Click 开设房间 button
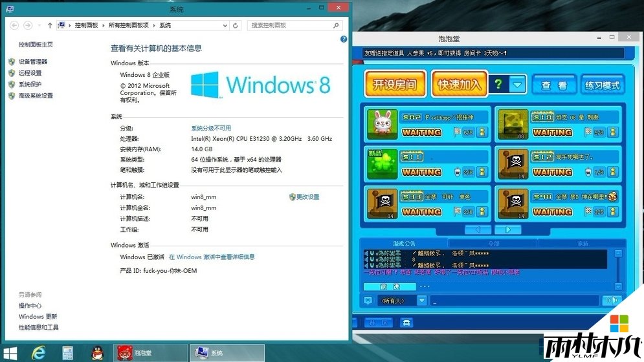The width and height of the screenshot is (644, 362). [395, 85]
